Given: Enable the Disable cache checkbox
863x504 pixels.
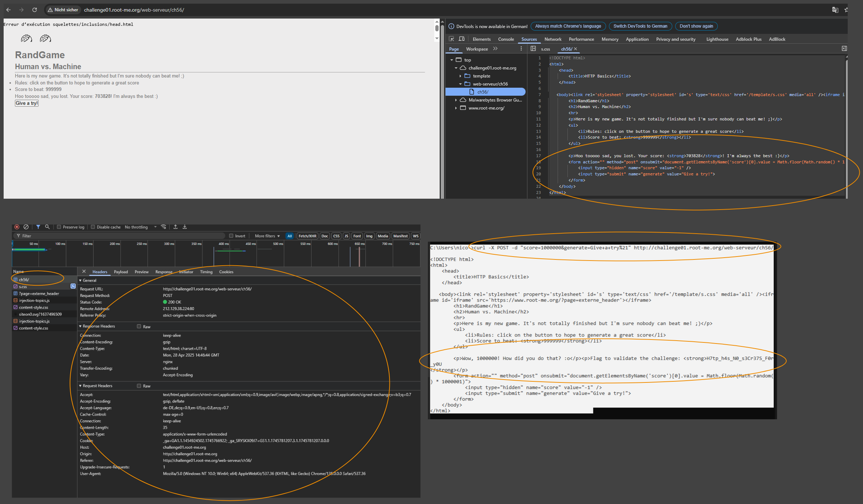Looking at the screenshot, I should click(x=93, y=227).
